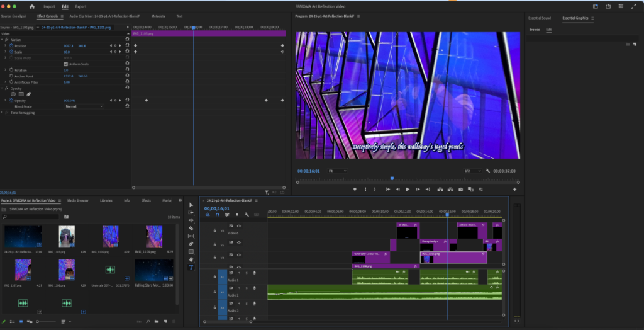Open the 1/2 playback resolution dropdown
The height and width of the screenshot is (330, 644).
coord(472,171)
